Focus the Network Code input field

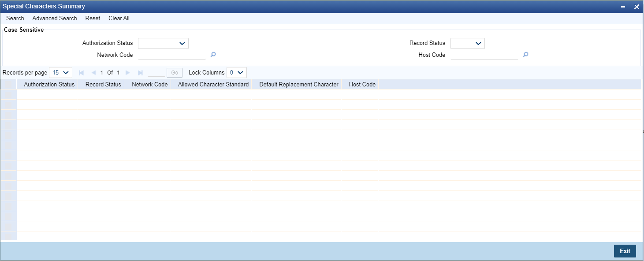click(x=172, y=55)
